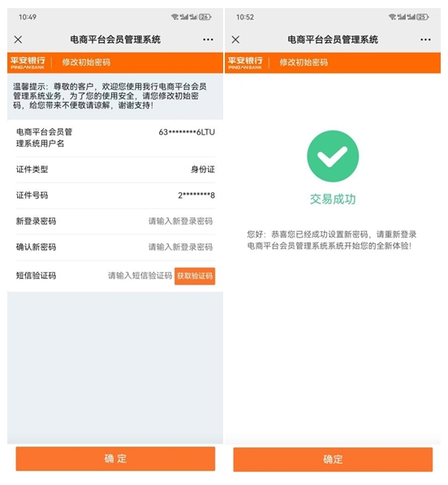Tap the left screen battery indicator

[x=205, y=17]
